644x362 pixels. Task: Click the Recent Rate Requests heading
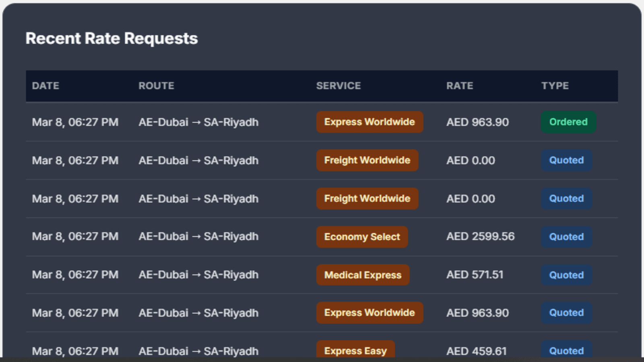tap(111, 39)
